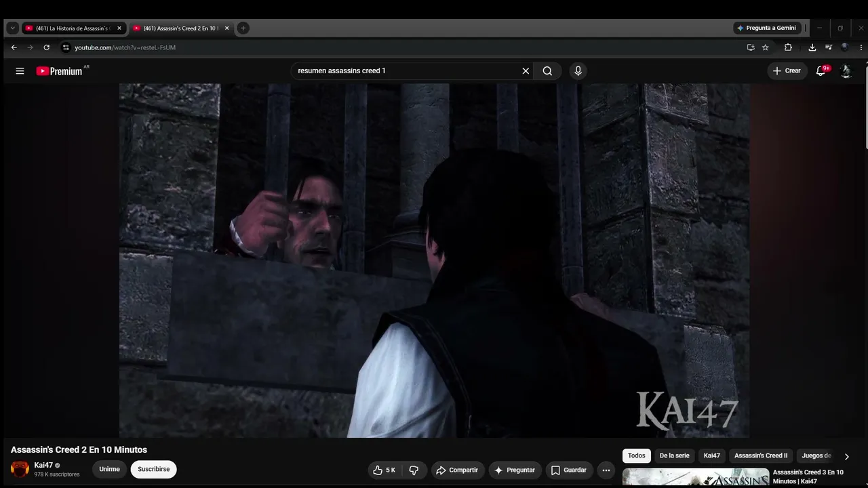The image size is (868, 488).
Task: Click the video title Assassin's Creed 2 En 10 Minutos
Action: pyautogui.click(x=79, y=450)
